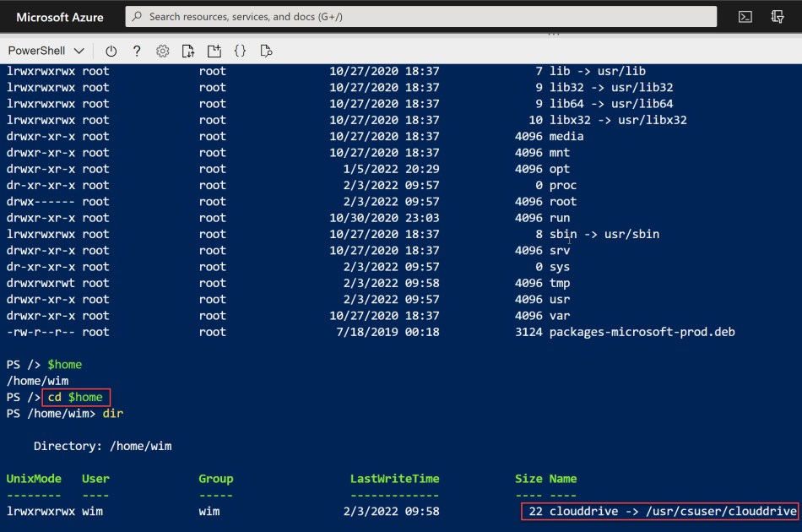
Task: Open Cloud Shell help via the question mark
Action: point(137,51)
